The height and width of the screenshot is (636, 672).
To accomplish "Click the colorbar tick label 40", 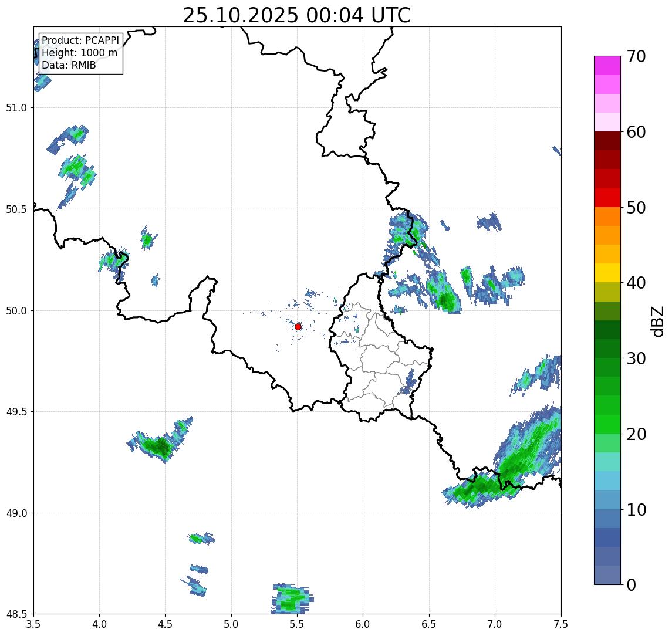I will point(636,283).
